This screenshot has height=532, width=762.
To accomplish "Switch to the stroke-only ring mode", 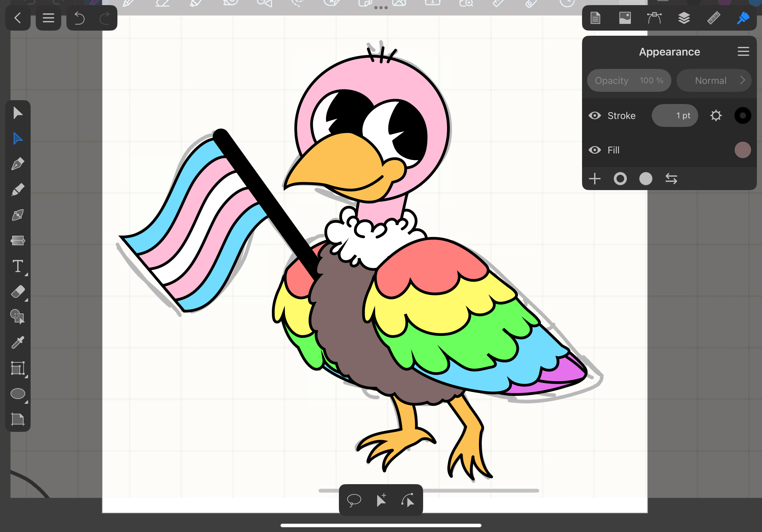I will coord(620,179).
